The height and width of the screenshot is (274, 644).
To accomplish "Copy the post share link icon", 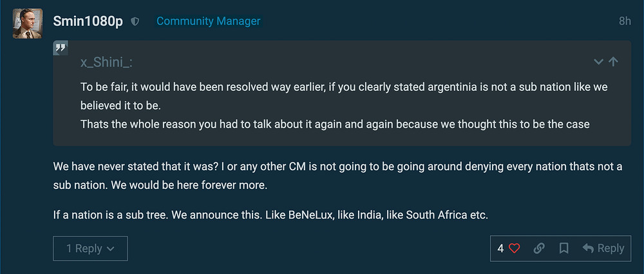I will (539, 248).
